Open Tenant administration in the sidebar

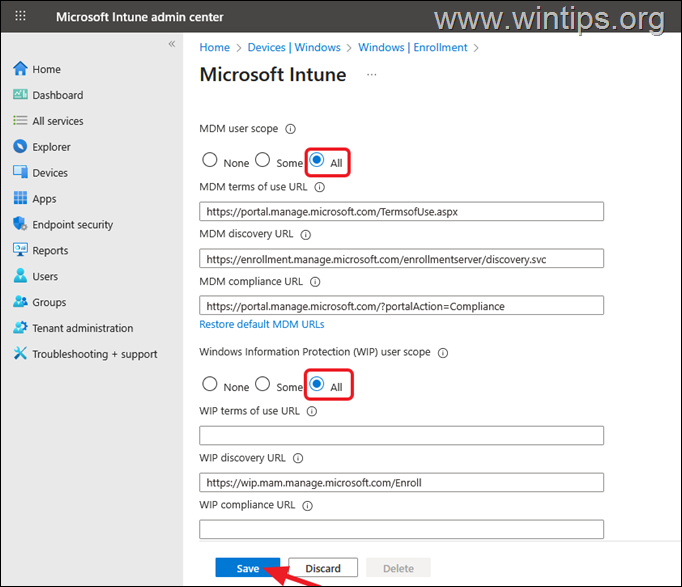pos(82,328)
